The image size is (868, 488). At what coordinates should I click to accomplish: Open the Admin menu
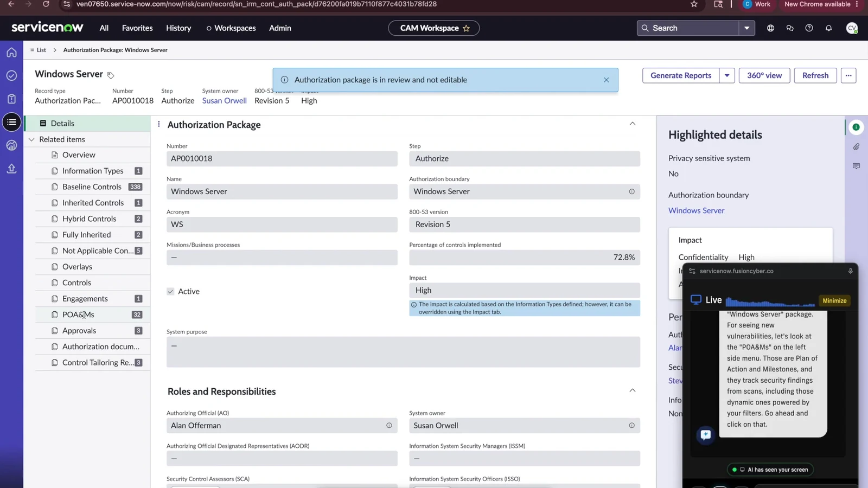click(280, 28)
